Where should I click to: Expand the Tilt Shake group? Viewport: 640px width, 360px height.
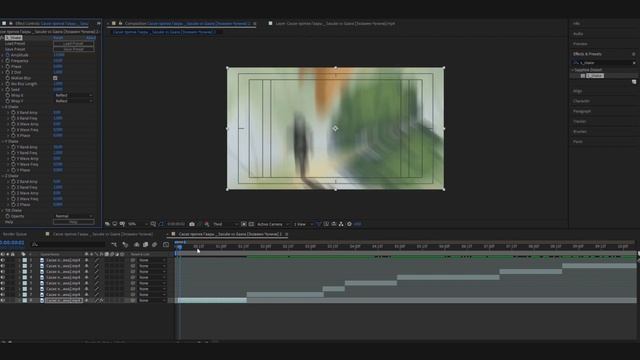pos(3,211)
